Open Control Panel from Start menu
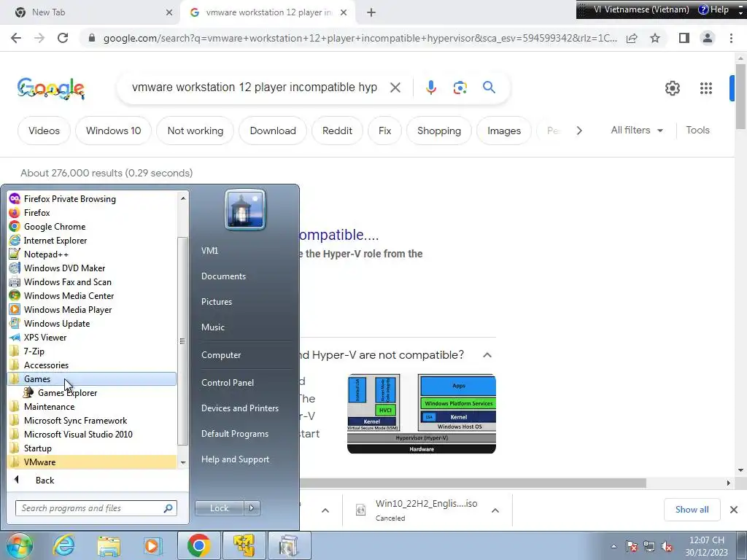 (x=228, y=383)
